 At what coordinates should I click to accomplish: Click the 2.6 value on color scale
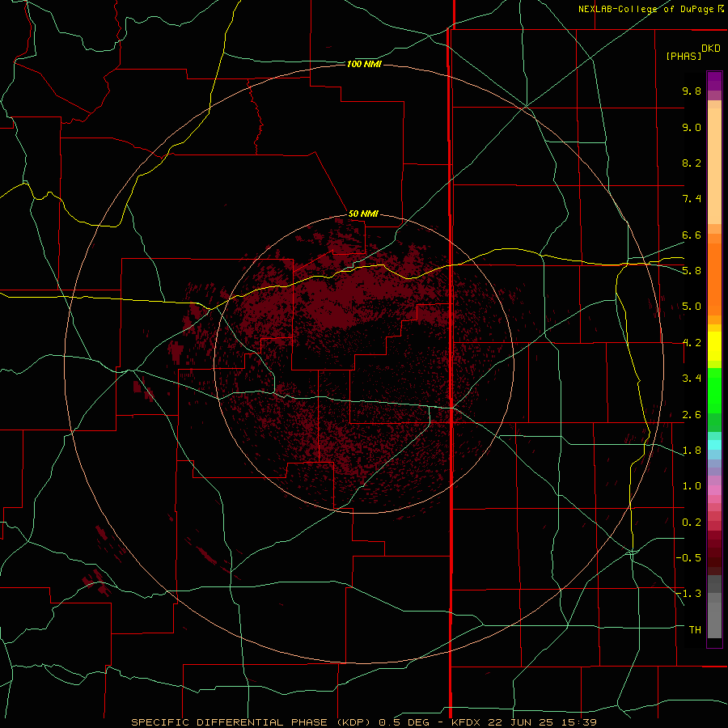(692, 415)
